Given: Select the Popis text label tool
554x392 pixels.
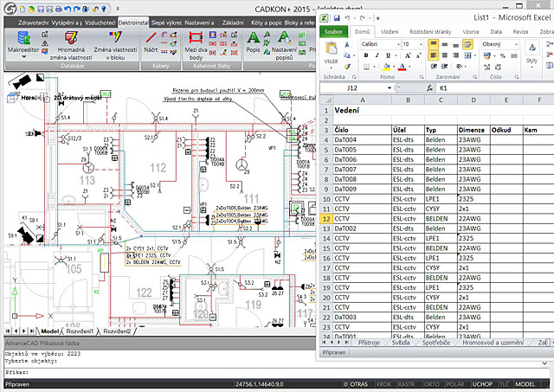Looking at the screenshot, I should tap(253, 38).
